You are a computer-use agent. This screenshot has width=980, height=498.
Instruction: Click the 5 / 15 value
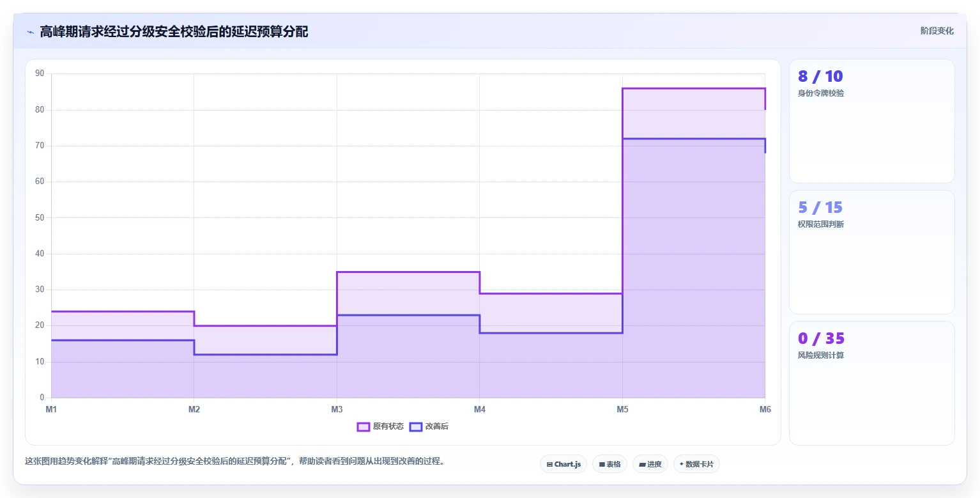[820, 207]
